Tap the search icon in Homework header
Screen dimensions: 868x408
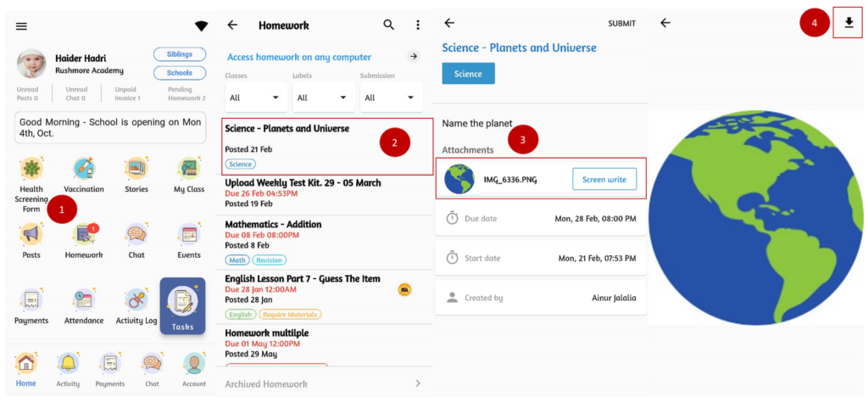389,25
